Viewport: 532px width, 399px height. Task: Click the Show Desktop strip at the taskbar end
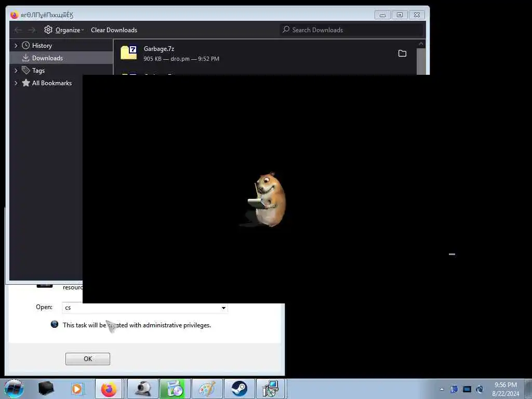[528, 389]
